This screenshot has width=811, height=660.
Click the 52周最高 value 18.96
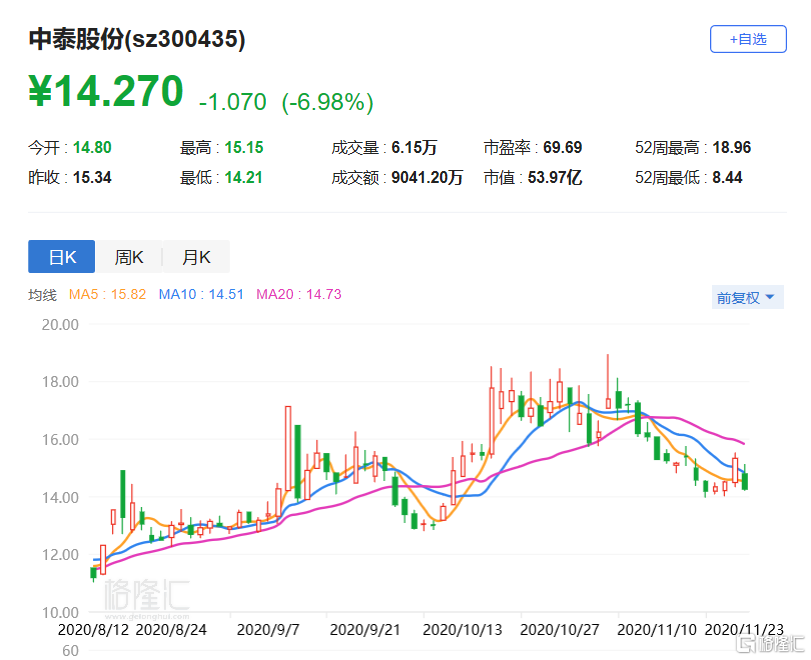(732, 148)
